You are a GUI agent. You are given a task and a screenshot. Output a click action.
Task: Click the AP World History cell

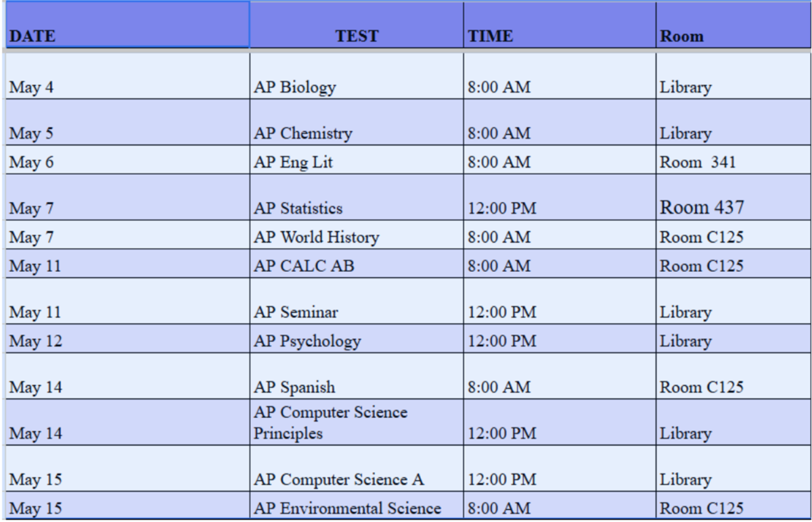coord(357,235)
